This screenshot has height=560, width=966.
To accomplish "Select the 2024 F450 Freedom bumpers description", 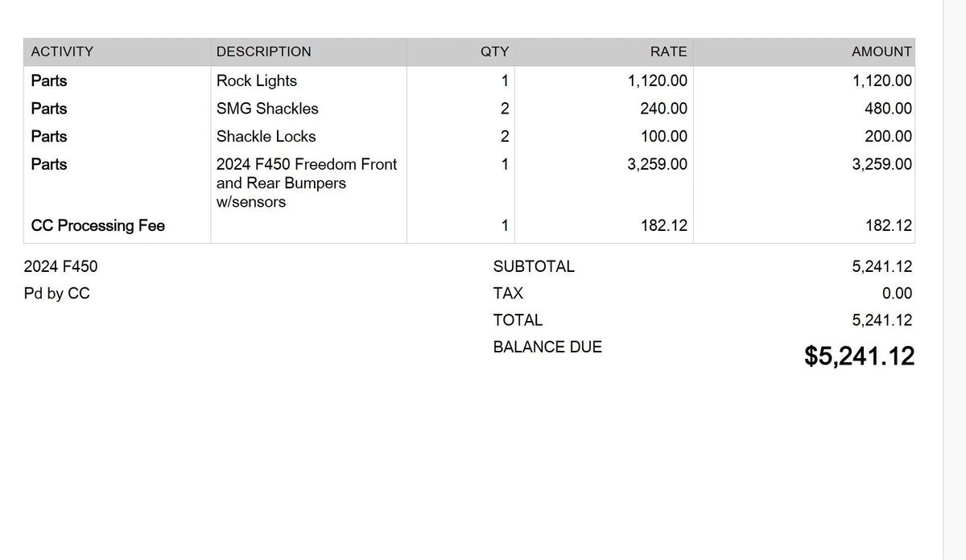I will (307, 183).
